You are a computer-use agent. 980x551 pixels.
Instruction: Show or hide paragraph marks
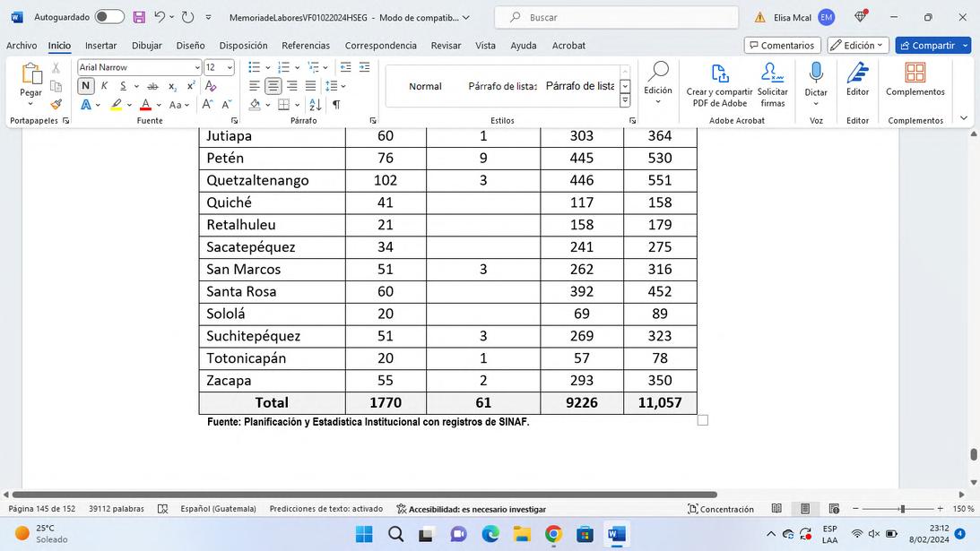coord(336,104)
